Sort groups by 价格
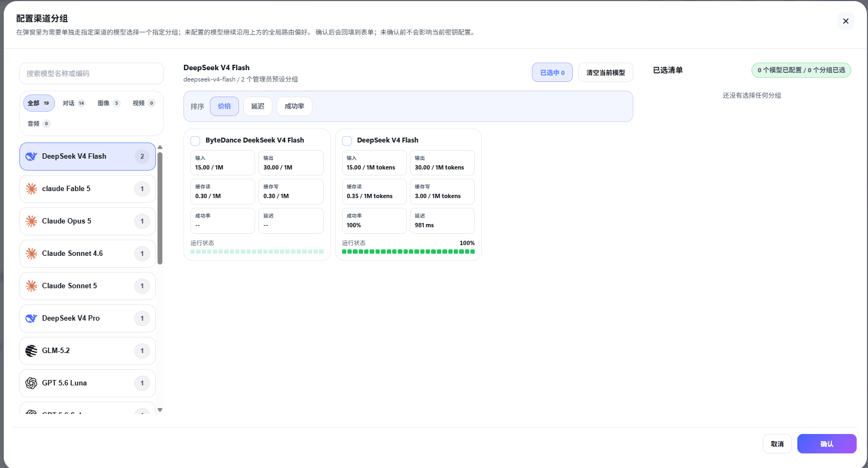The height and width of the screenshot is (468, 868). [224, 106]
